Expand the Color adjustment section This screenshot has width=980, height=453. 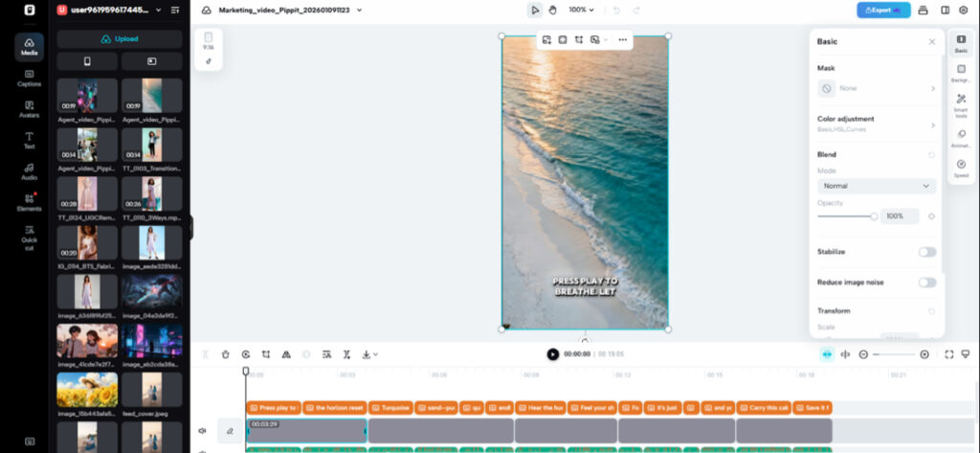876,124
